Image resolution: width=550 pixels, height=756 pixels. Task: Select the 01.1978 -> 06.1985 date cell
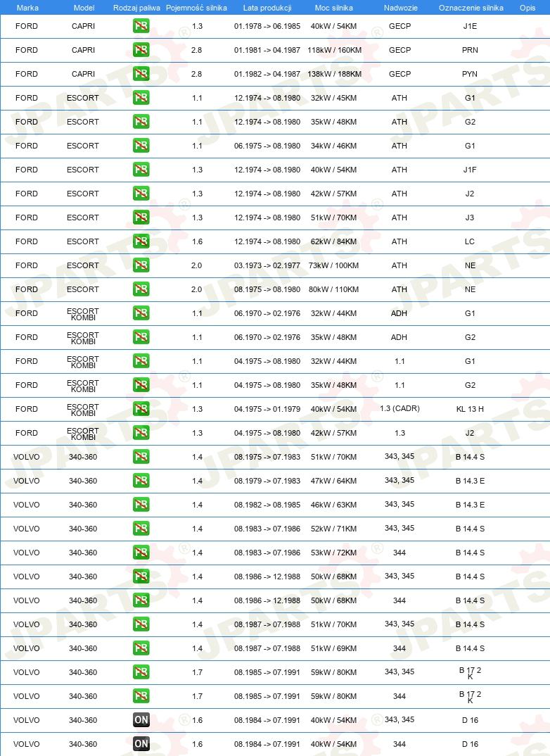267,26
